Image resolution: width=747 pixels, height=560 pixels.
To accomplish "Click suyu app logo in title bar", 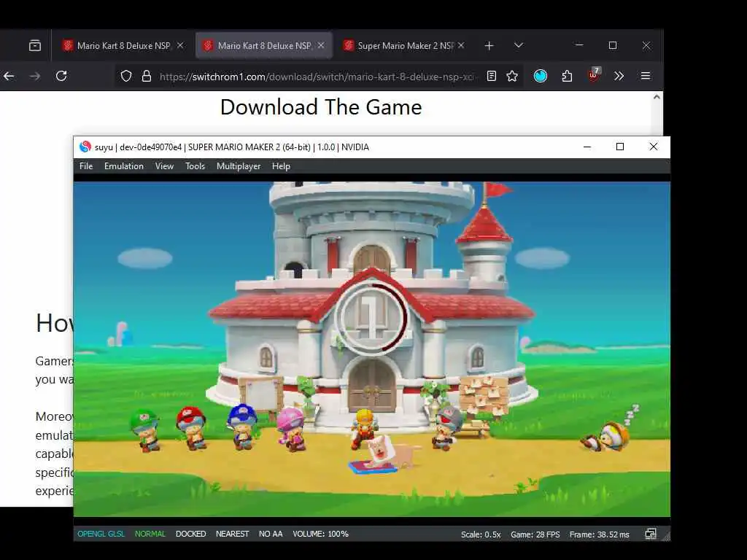I will (85, 147).
